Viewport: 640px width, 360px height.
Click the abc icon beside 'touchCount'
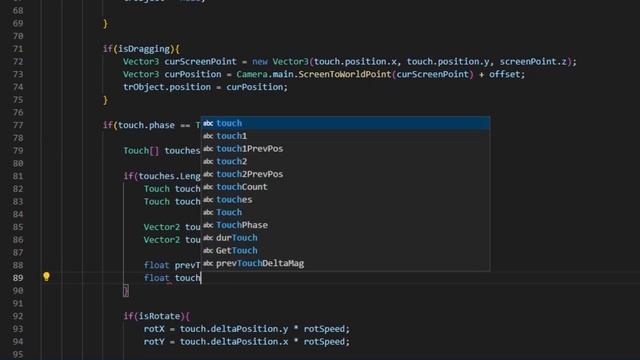point(208,187)
